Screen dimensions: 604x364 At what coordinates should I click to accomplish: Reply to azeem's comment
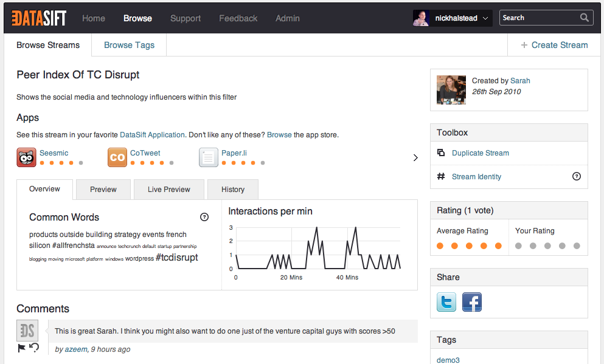pos(33,348)
